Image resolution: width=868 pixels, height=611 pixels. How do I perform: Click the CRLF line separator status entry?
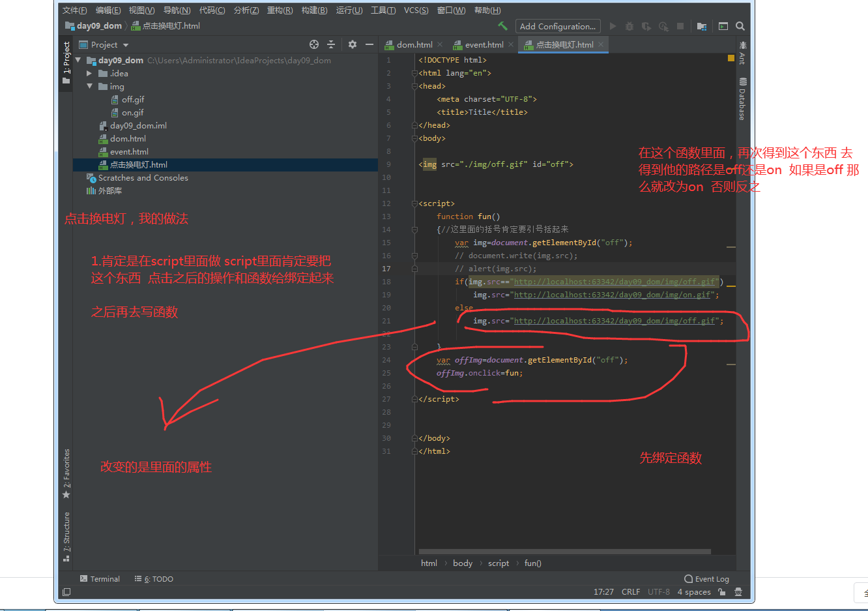tap(631, 592)
